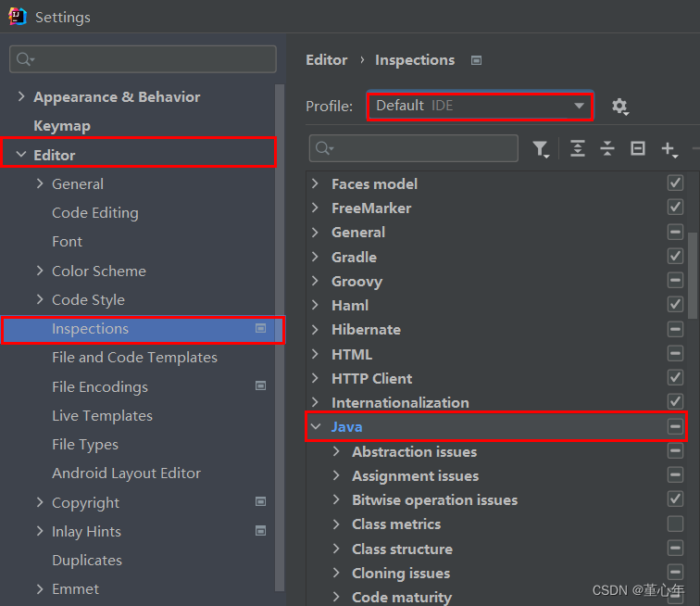
Task: Add a new inspection with plus
Action: coord(669,149)
